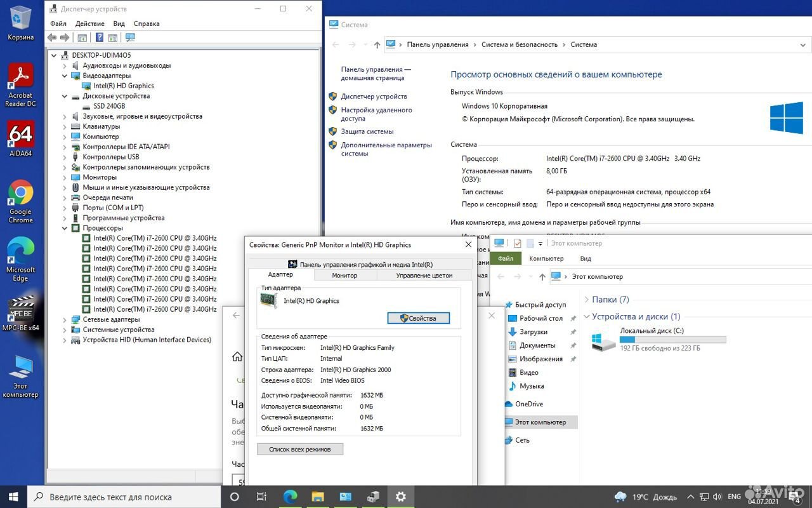The image size is (812, 508).
Task: Expand Аудиовходы и аудиовыходы node
Action: 65,65
